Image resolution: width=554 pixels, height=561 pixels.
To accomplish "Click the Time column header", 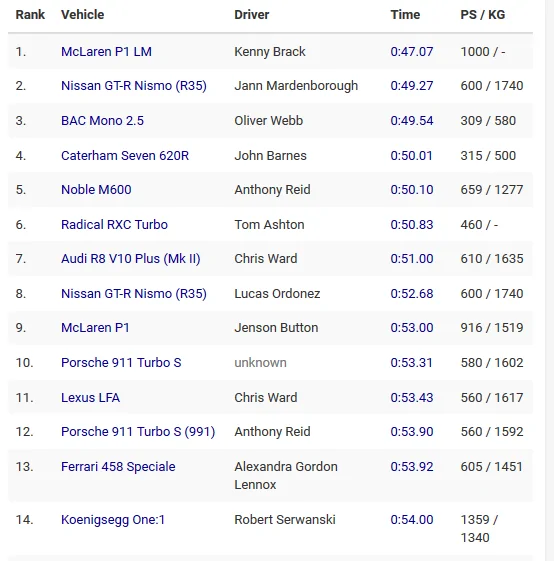I will click(405, 15).
